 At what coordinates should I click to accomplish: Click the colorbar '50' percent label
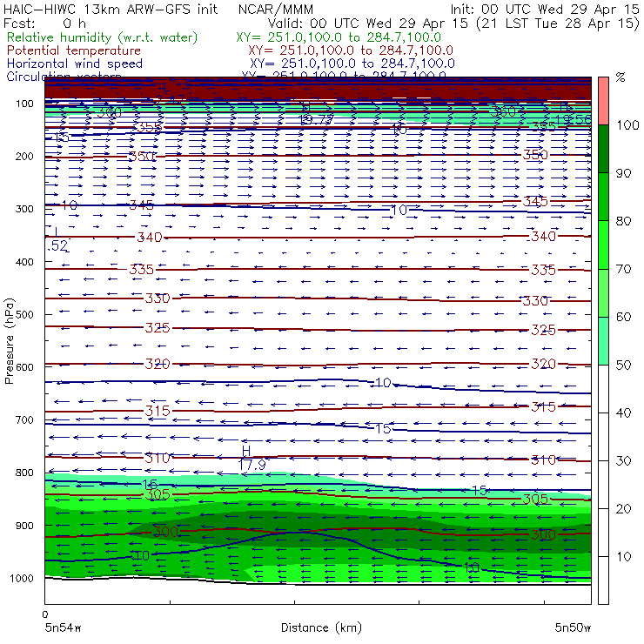pyautogui.click(x=623, y=365)
